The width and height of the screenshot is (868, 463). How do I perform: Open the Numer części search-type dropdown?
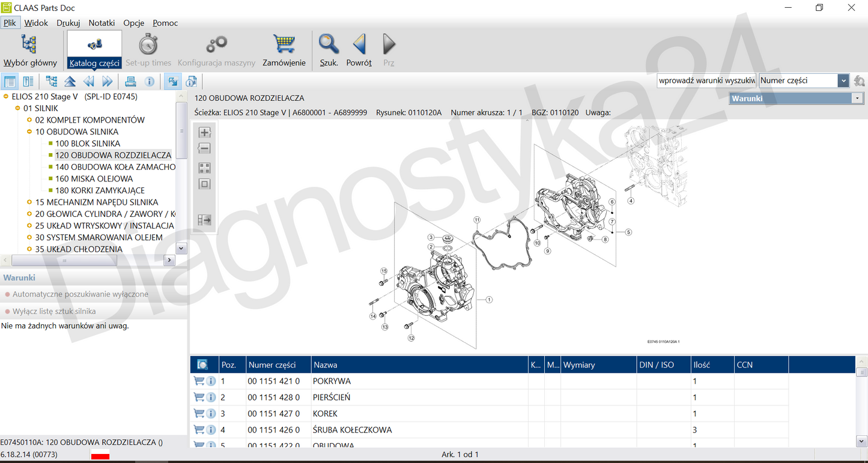tap(843, 80)
